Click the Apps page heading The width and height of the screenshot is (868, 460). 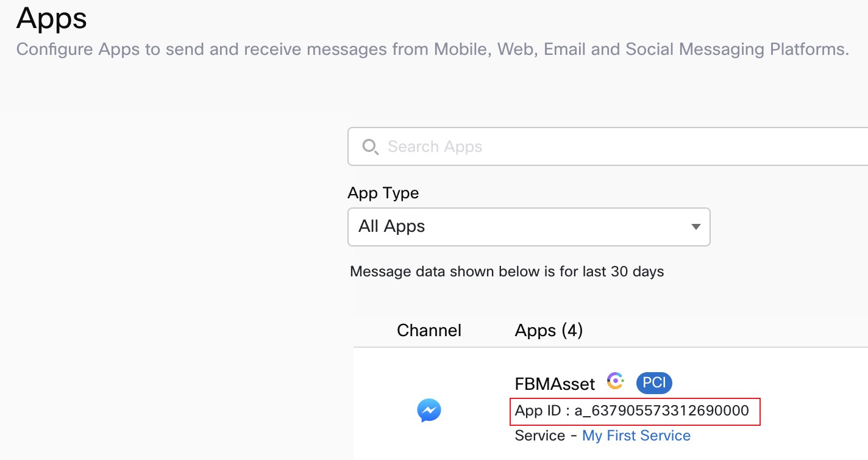pyautogui.click(x=52, y=20)
